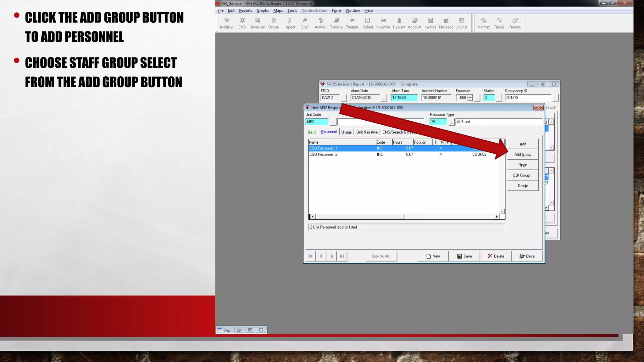Open the Inspect toolbar icon
Viewport: 644px width, 362px height.
coord(289,23)
